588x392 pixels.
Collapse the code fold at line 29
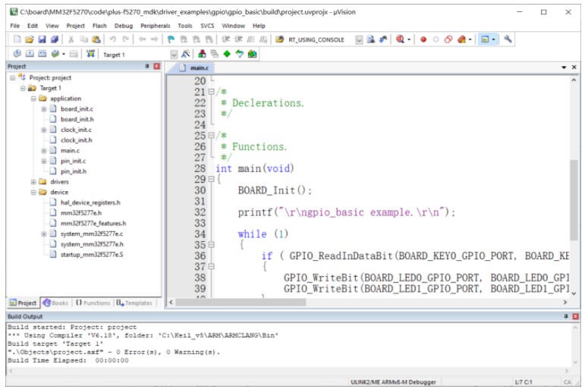tap(211, 180)
